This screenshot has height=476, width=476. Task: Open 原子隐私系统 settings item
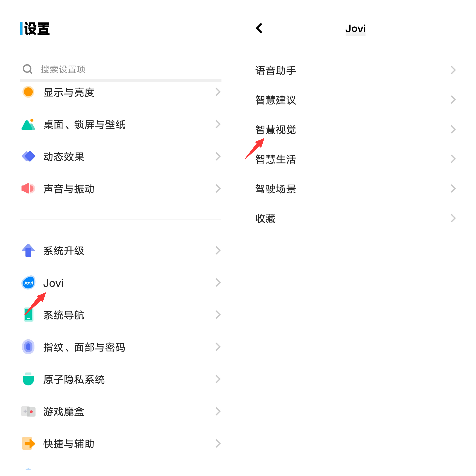pyautogui.click(x=121, y=379)
